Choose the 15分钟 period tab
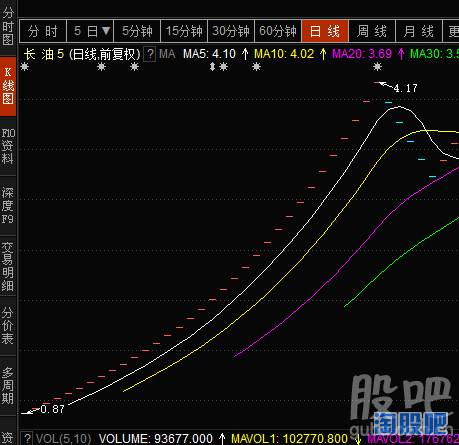 point(184,31)
